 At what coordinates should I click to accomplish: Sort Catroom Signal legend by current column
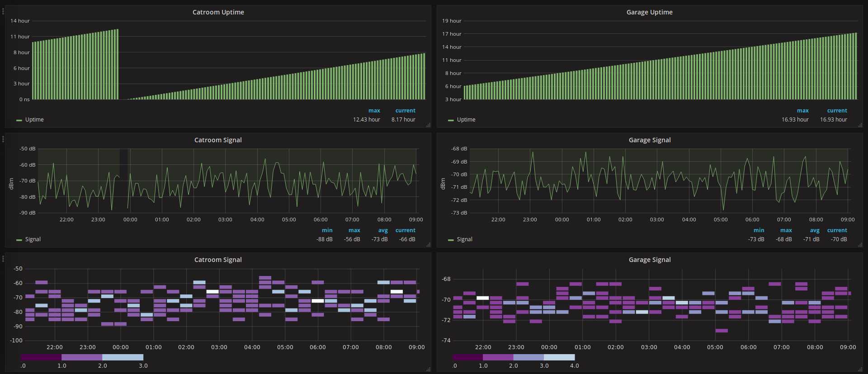coord(406,230)
